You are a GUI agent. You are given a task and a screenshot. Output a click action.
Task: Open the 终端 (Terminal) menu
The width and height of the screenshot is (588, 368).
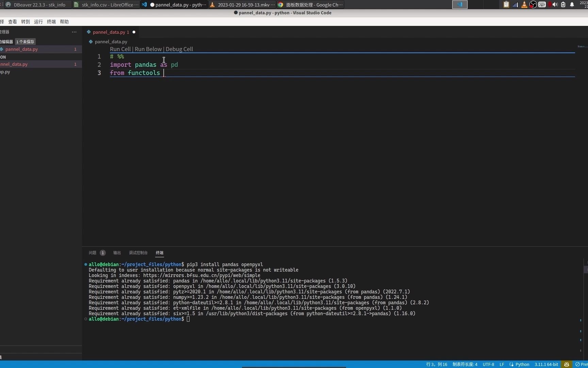click(51, 21)
